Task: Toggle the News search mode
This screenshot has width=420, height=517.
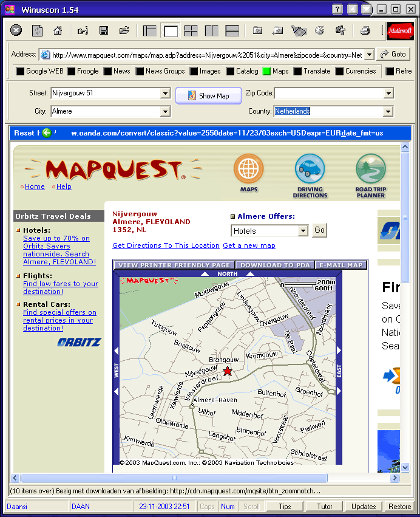Action: [x=117, y=71]
